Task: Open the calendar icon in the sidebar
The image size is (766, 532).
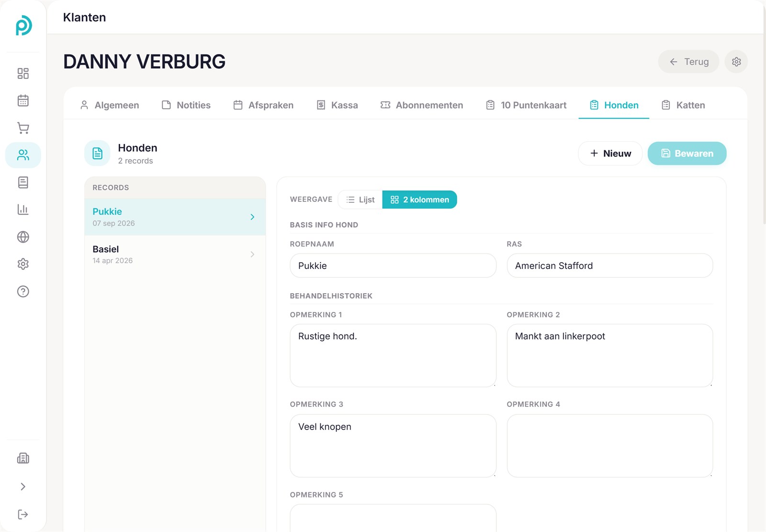Action: [x=23, y=100]
